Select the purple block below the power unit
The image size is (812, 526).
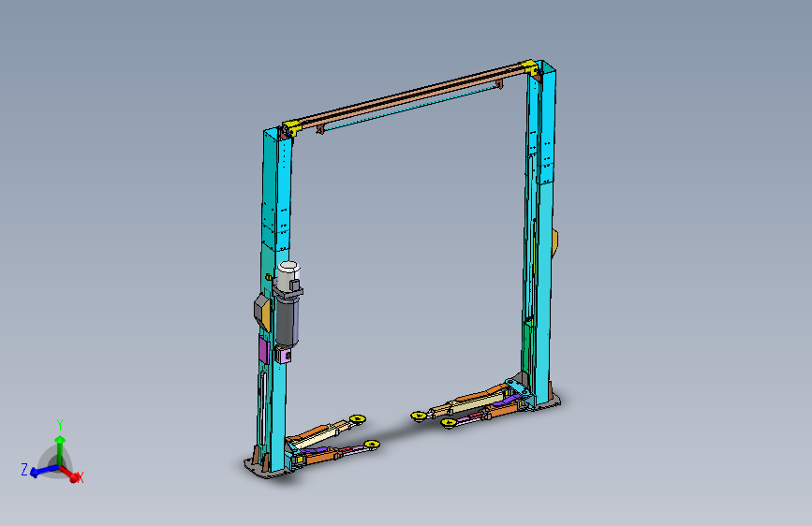point(283,355)
